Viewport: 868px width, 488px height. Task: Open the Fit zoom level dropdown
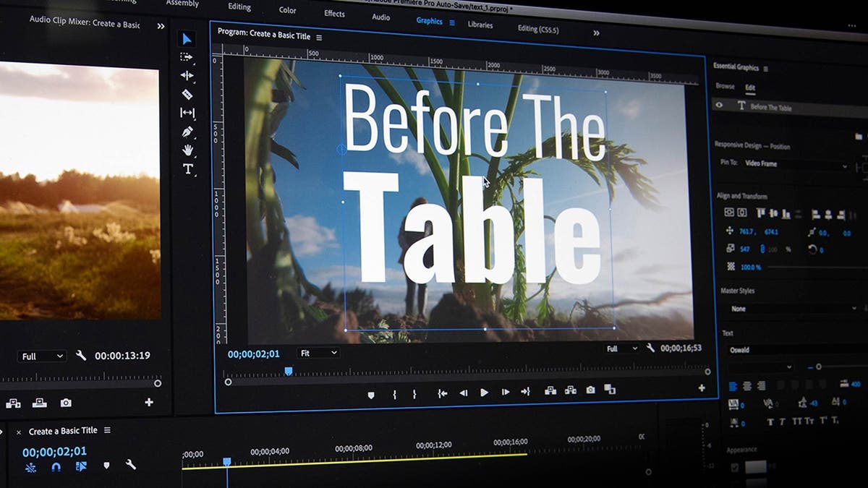click(318, 353)
